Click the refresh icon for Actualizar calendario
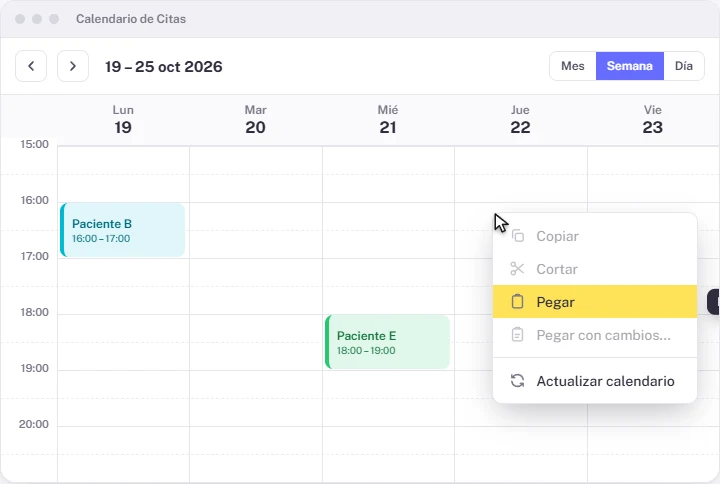720x484 pixels. point(518,381)
